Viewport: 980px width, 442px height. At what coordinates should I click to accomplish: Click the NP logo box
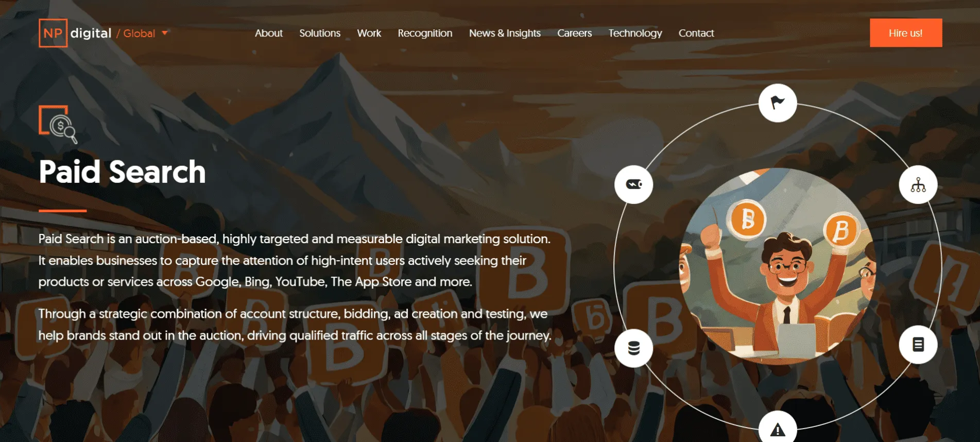click(53, 33)
